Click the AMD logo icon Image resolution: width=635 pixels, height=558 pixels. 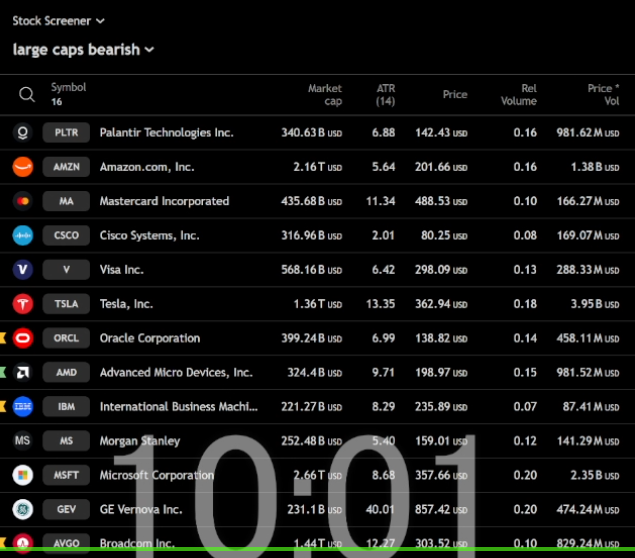tap(23, 373)
